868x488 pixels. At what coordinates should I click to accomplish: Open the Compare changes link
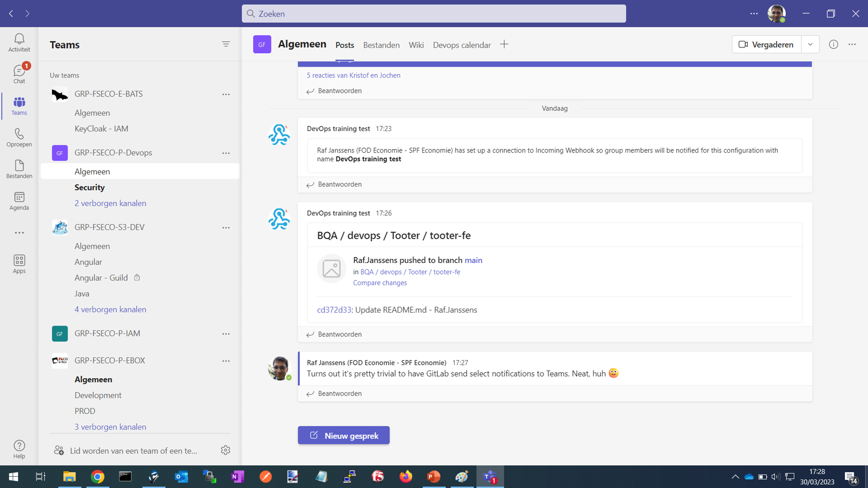pyautogui.click(x=380, y=283)
